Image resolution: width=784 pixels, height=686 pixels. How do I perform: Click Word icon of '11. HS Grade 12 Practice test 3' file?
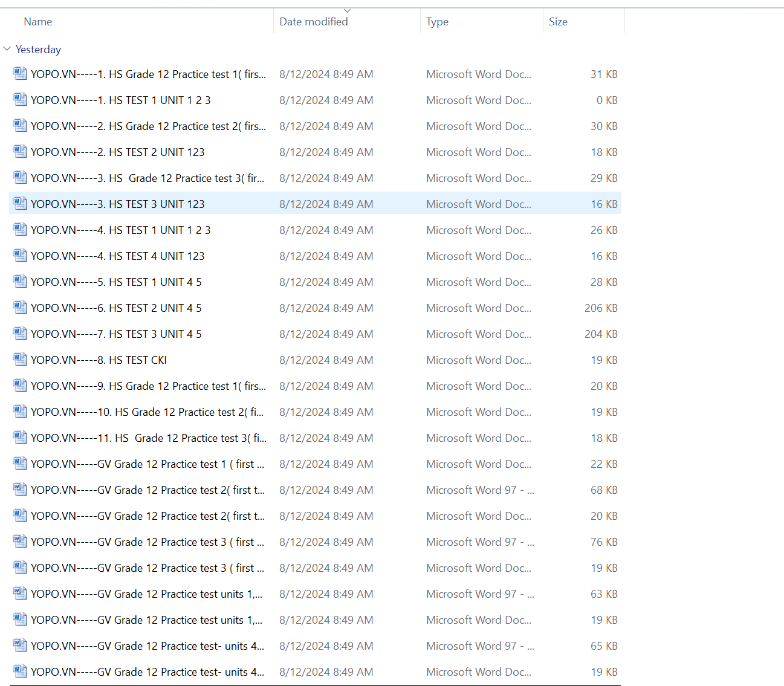point(20,438)
